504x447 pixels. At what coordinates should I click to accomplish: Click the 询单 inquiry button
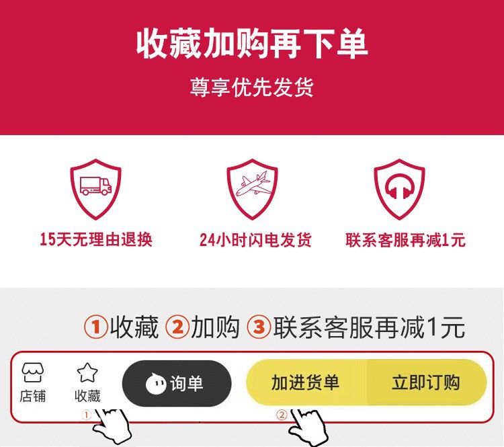coord(177,383)
